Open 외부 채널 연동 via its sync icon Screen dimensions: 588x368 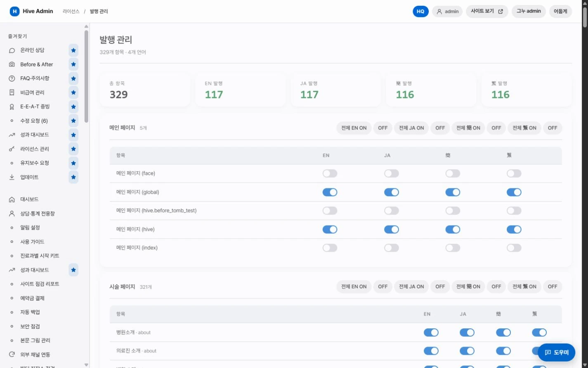tap(12, 354)
